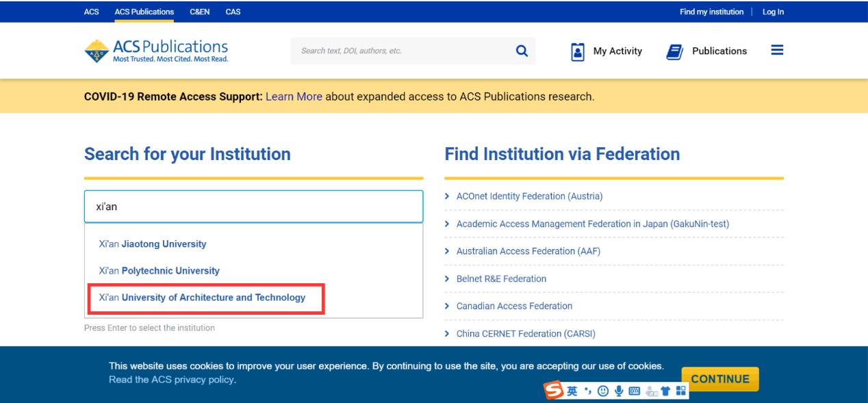The width and height of the screenshot is (868, 403).
Task: Open the Sogou toolbox grid icon
Action: tap(680, 391)
